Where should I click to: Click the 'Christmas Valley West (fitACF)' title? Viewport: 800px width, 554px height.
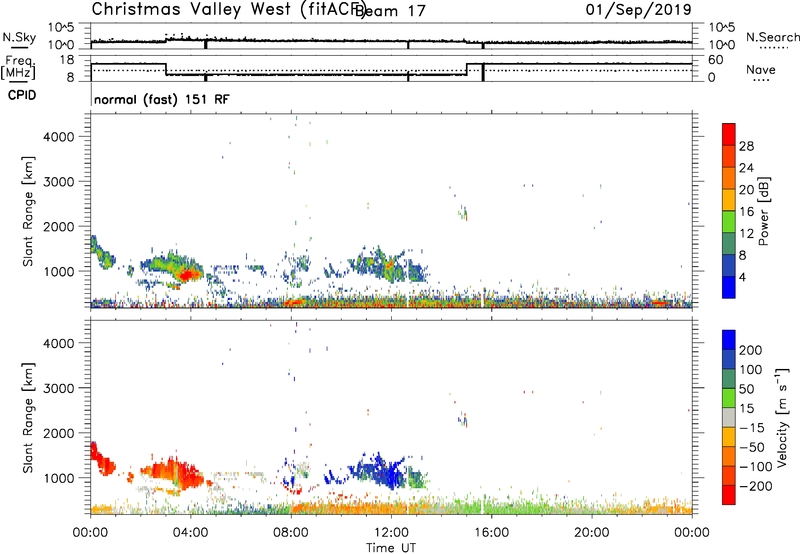point(228,9)
